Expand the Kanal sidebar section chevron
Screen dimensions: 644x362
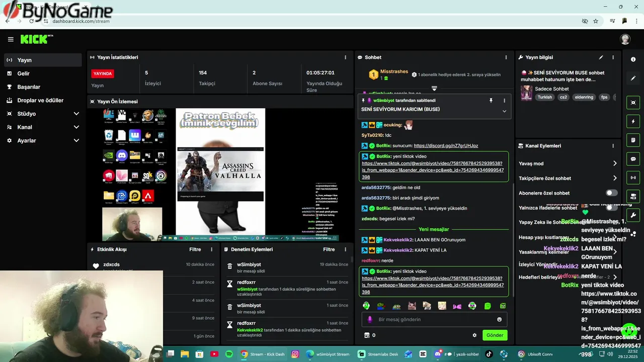coord(76,127)
